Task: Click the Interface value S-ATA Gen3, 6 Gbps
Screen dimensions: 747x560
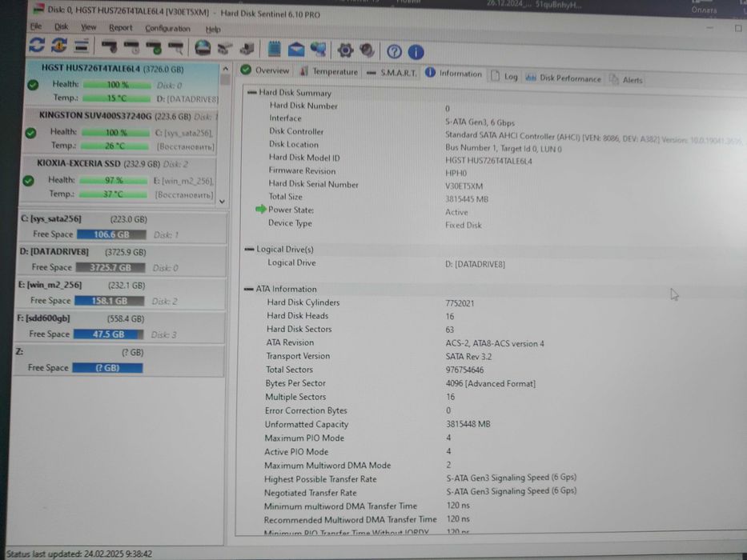Action: click(480, 122)
